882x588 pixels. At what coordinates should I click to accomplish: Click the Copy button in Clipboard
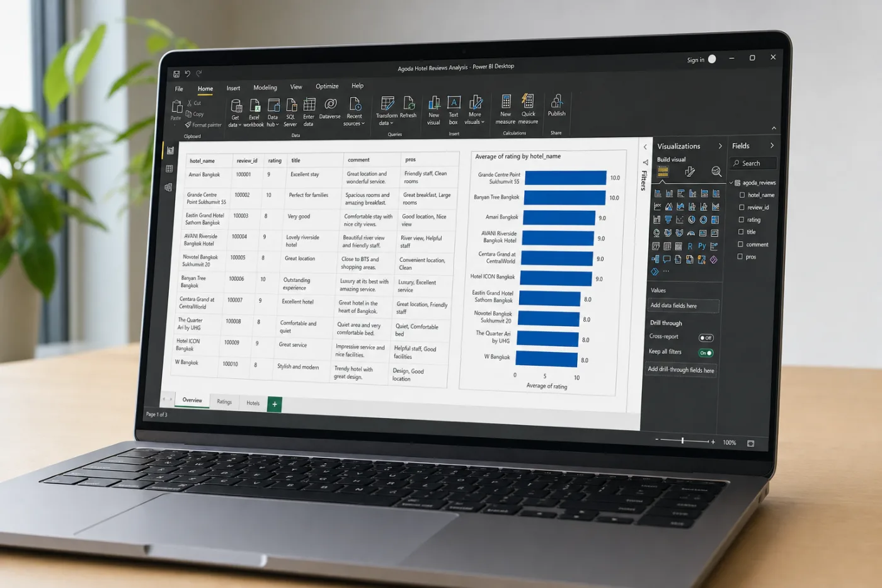point(195,114)
